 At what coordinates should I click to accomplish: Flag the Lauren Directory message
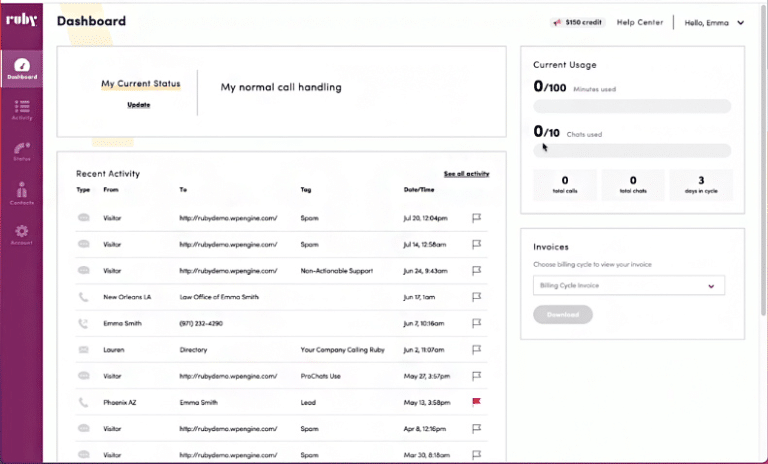pyautogui.click(x=476, y=350)
